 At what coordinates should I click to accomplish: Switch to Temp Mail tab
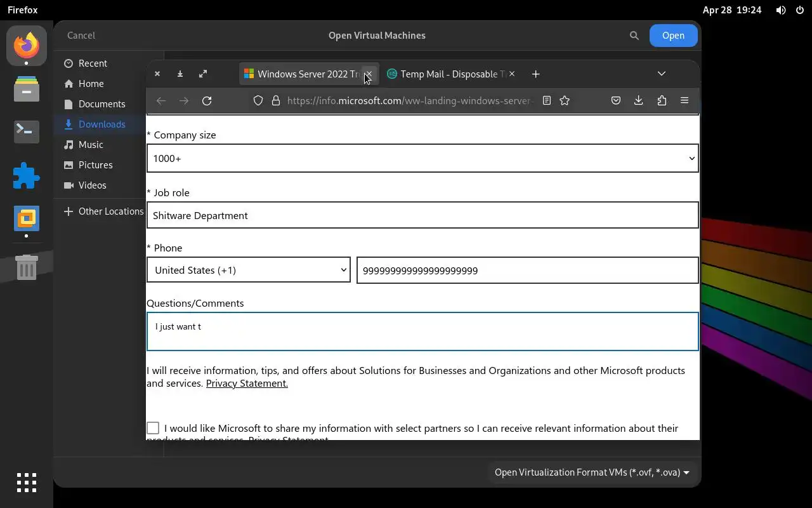click(x=452, y=74)
